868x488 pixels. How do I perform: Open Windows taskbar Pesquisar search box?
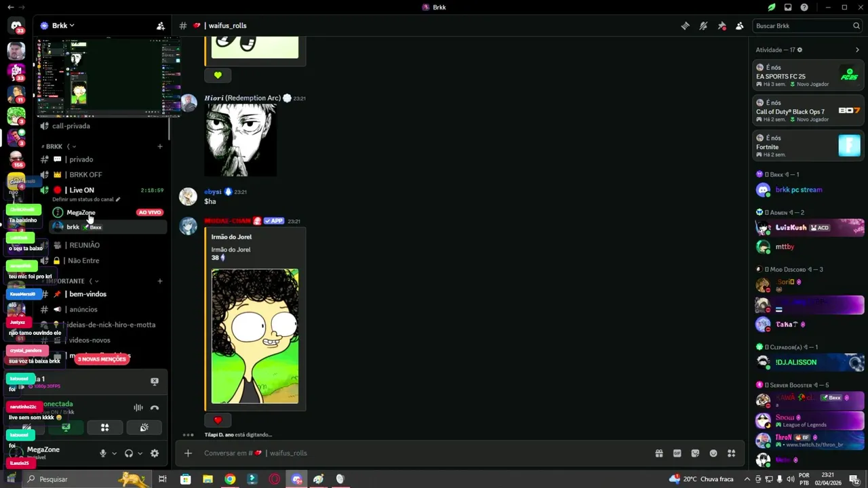(x=71, y=479)
